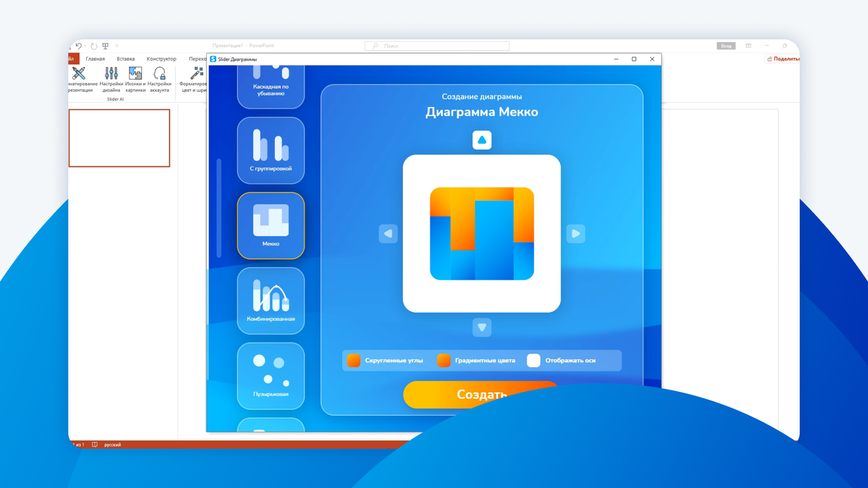868x488 pixels.
Task: Open Настройки дизайна in the Slider AI ribbon
Action: click(111, 80)
